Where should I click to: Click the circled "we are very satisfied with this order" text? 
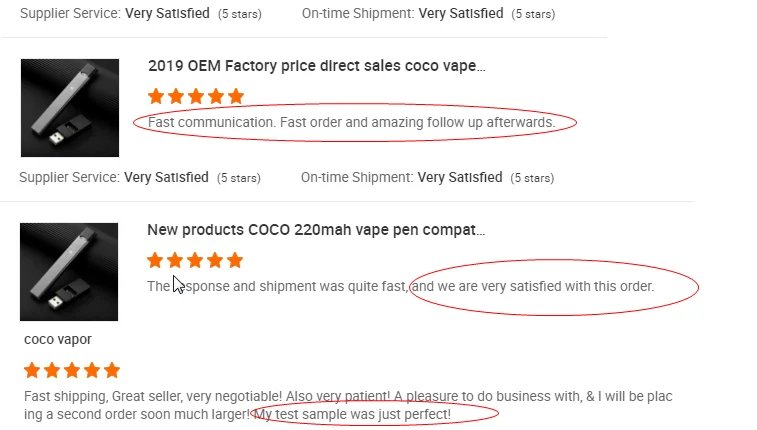534,286
